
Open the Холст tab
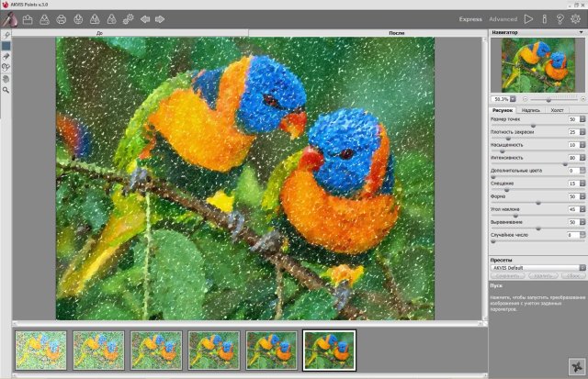557,109
